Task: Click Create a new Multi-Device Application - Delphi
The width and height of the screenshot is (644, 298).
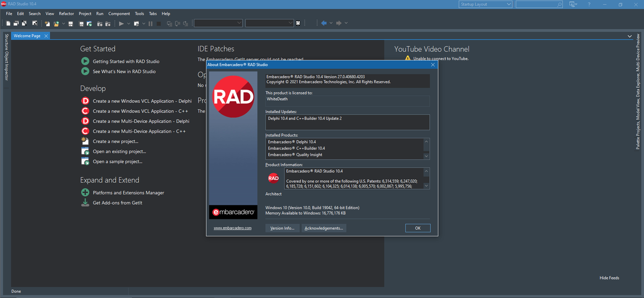Action: (141, 121)
